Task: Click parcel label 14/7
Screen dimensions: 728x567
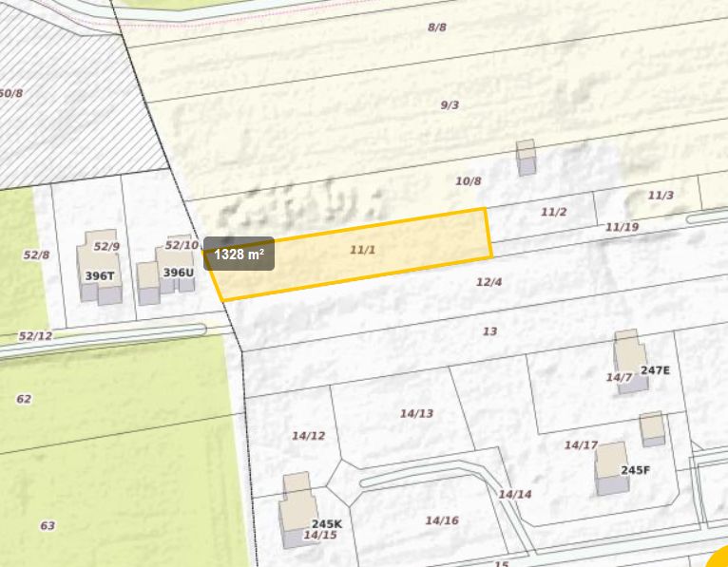Action: 620,378
